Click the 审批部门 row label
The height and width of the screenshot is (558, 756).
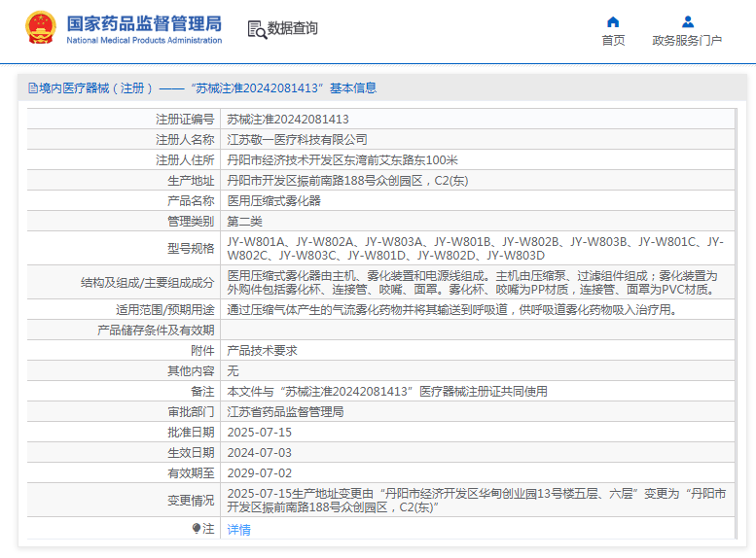(191, 412)
